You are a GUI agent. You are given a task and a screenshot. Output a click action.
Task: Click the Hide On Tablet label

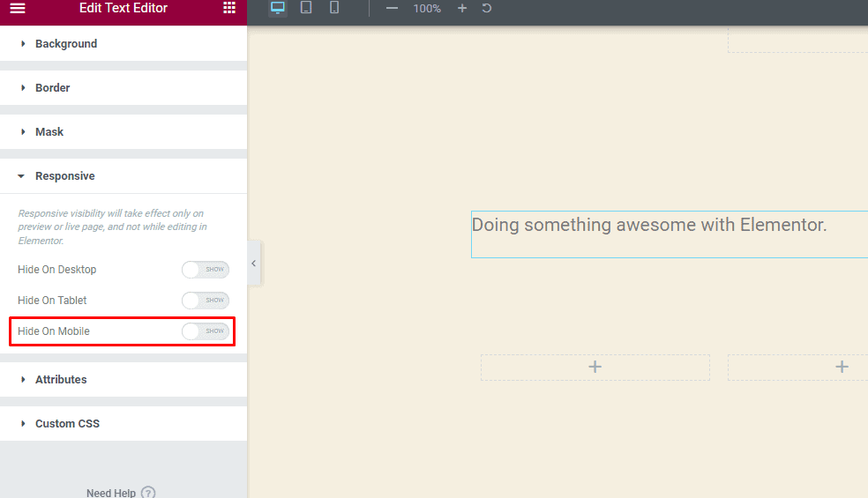pos(52,301)
